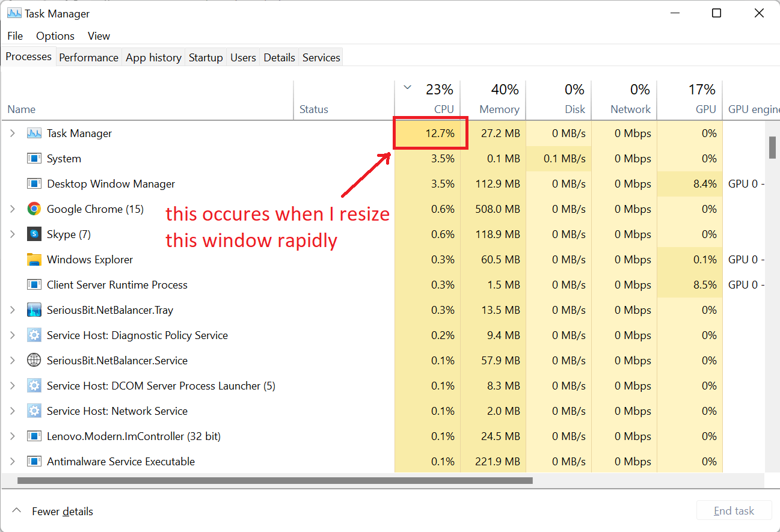Click the DCOM Server Process Launcher icon
This screenshot has height=532, width=780.
(34, 386)
